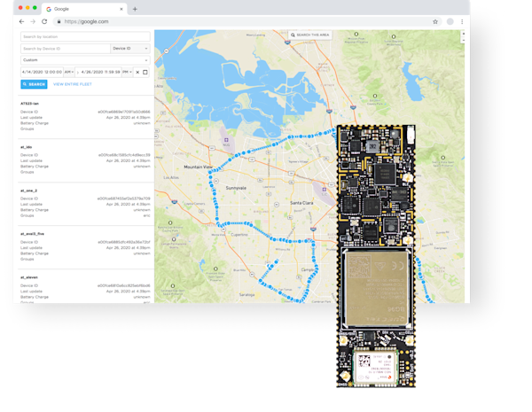Click the macOS yellow minimize button
Image resolution: width=532 pixels, height=412 pixels.
[x=27, y=8]
